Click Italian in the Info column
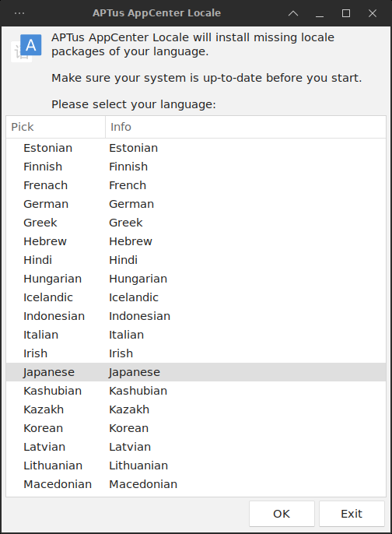Image resolution: width=392 pixels, height=534 pixels. click(x=126, y=335)
